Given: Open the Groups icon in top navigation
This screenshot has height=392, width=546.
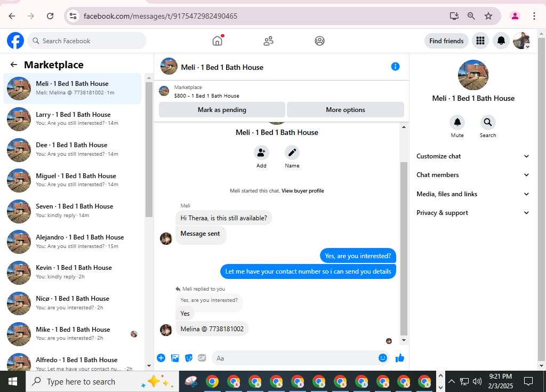Looking at the screenshot, I should [320, 41].
